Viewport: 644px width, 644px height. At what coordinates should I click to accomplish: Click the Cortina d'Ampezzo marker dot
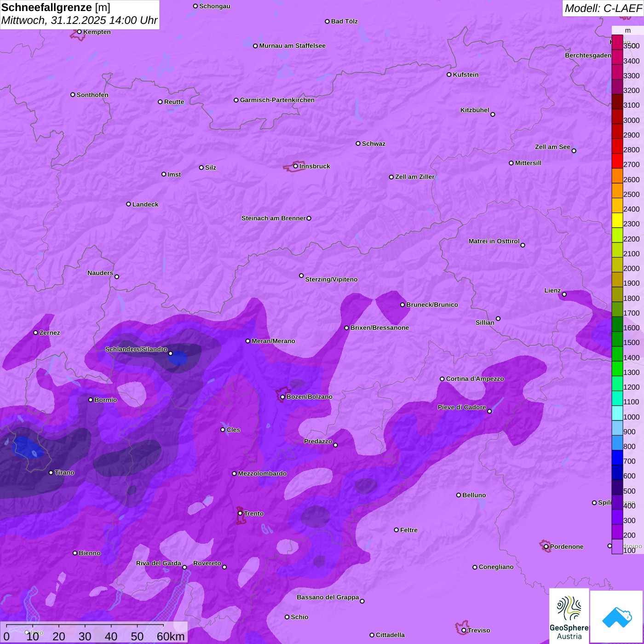[443, 379]
